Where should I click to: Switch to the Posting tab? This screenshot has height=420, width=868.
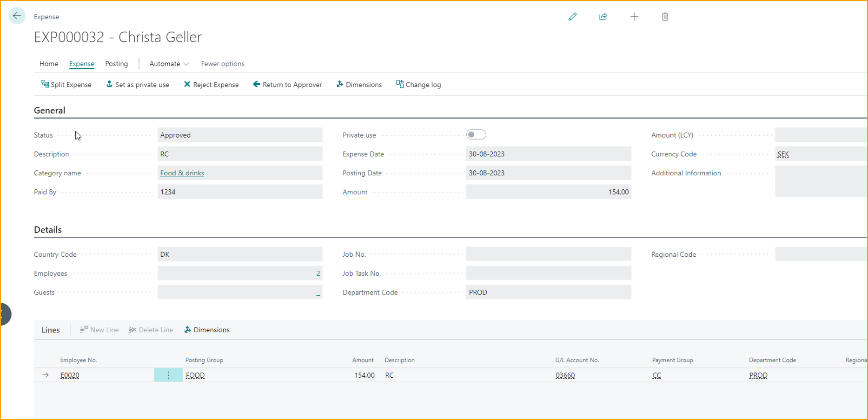click(x=116, y=64)
